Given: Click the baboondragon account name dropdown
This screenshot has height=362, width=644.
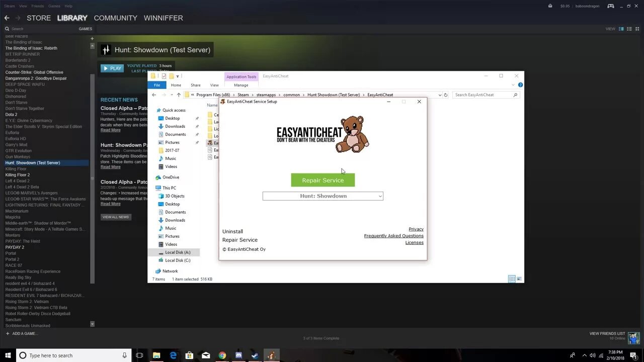Looking at the screenshot, I should tap(587, 6).
